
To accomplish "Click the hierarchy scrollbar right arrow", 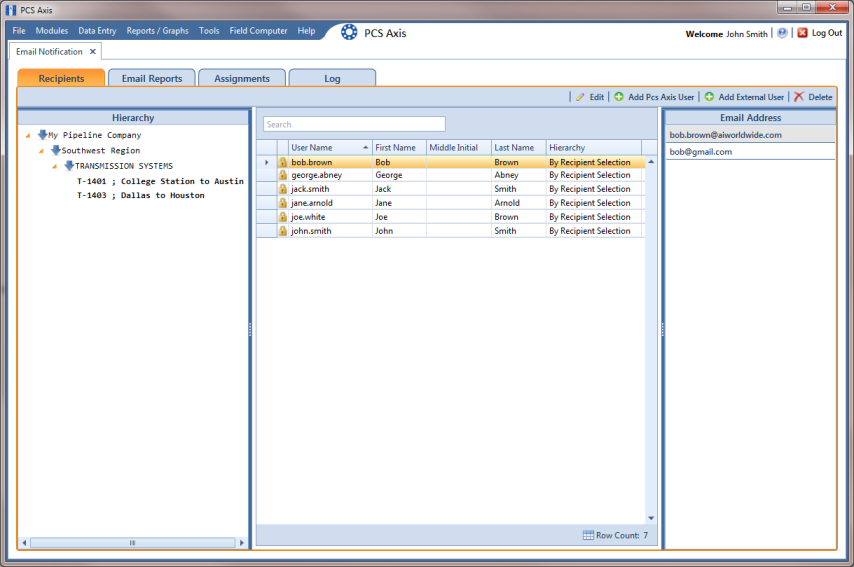I will coord(241,542).
